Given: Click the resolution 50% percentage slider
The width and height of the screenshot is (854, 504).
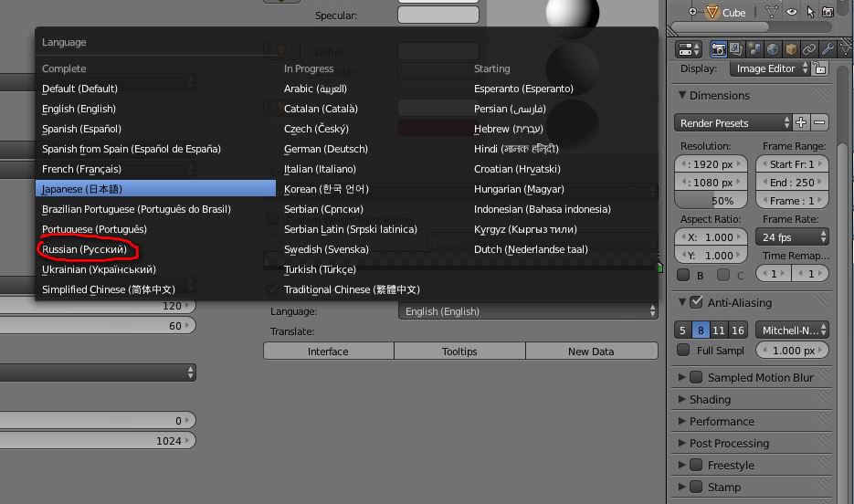Looking at the screenshot, I should coord(711,201).
